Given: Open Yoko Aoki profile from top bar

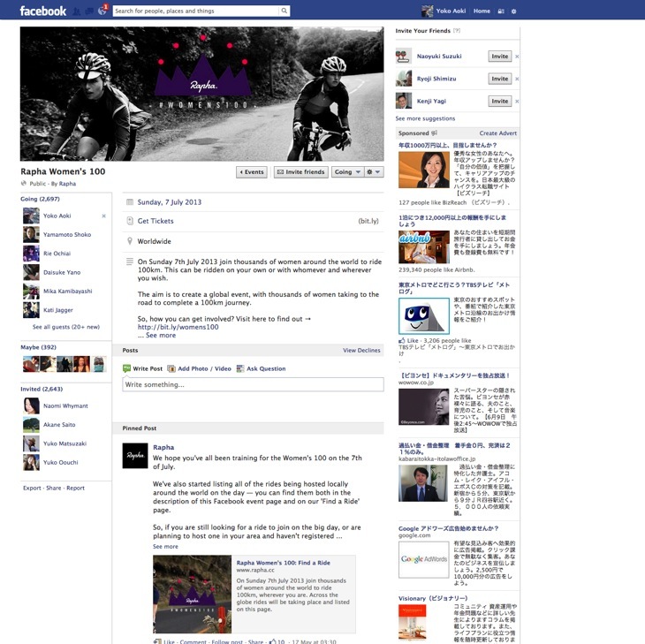Looking at the screenshot, I should click(451, 11).
